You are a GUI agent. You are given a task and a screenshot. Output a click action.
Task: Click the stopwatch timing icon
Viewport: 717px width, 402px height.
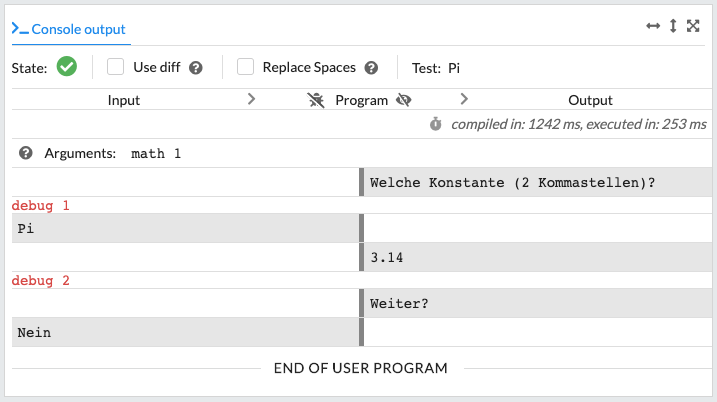point(435,124)
